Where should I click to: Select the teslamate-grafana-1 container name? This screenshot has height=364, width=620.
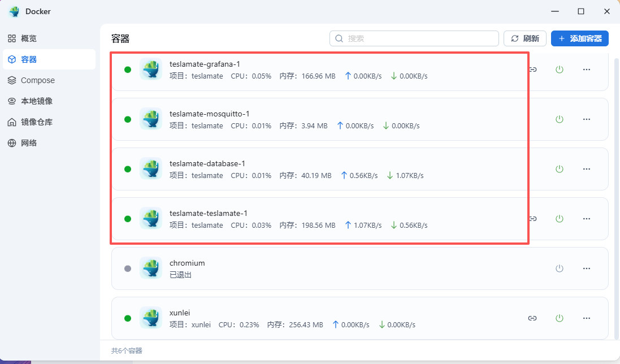pyautogui.click(x=205, y=64)
